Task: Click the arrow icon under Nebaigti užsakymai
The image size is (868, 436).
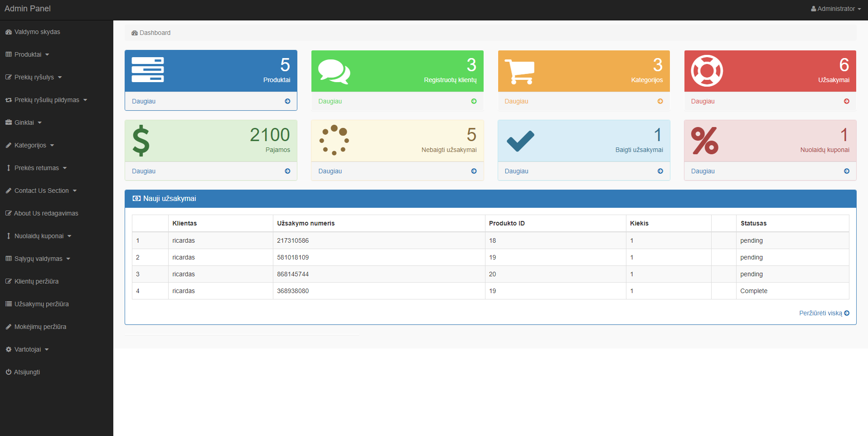Action: click(474, 171)
